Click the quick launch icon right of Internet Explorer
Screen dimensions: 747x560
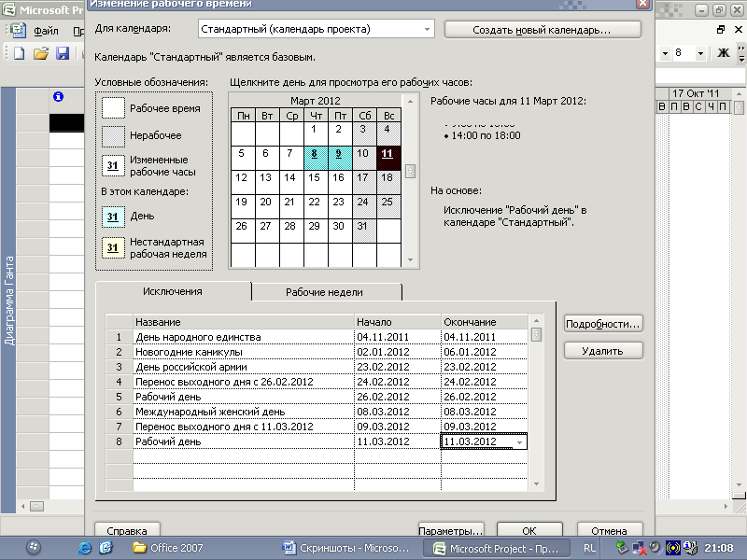pyautogui.click(x=106, y=548)
